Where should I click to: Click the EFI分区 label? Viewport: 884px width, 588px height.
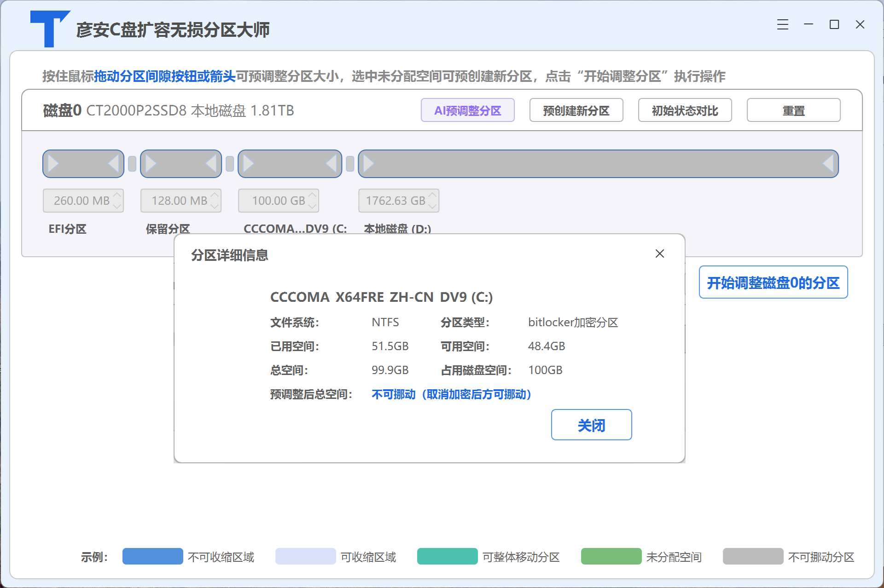(x=68, y=229)
